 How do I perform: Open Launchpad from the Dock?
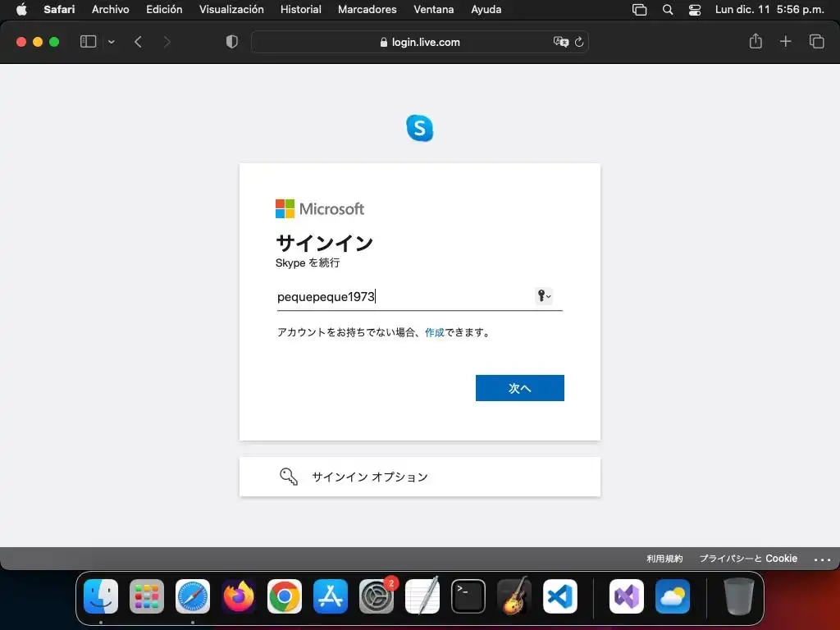point(147,596)
